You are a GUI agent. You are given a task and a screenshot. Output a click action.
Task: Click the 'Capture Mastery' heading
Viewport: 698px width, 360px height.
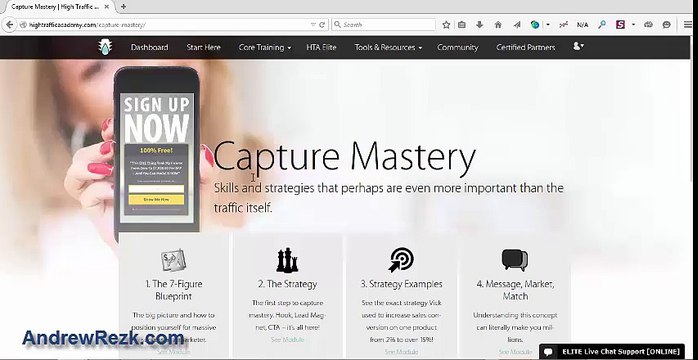pyautogui.click(x=345, y=157)
